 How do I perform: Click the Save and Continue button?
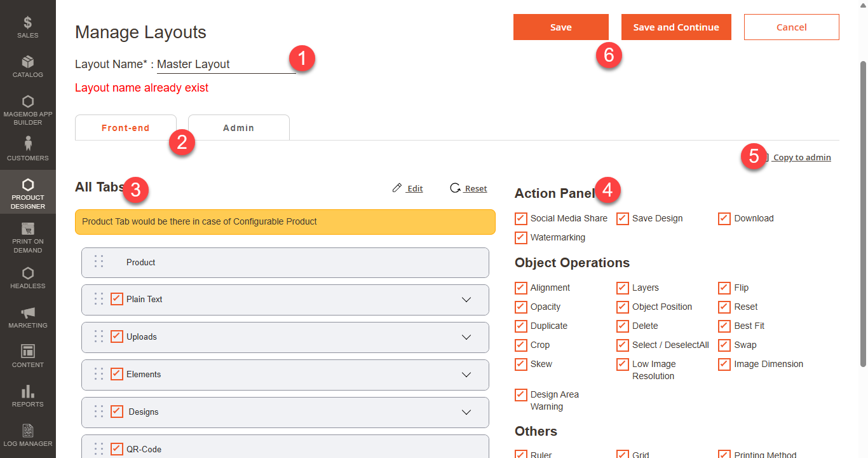click(x=676, y=27)
